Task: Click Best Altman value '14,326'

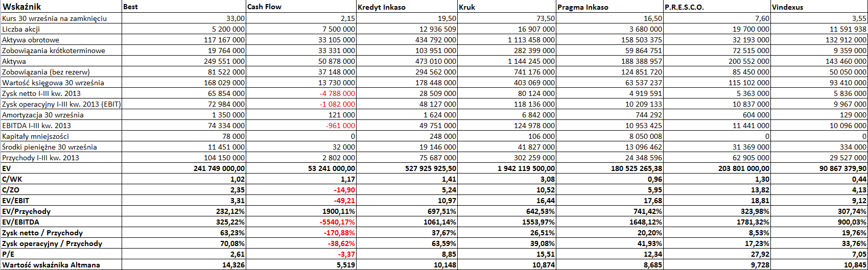Action: 233,265
